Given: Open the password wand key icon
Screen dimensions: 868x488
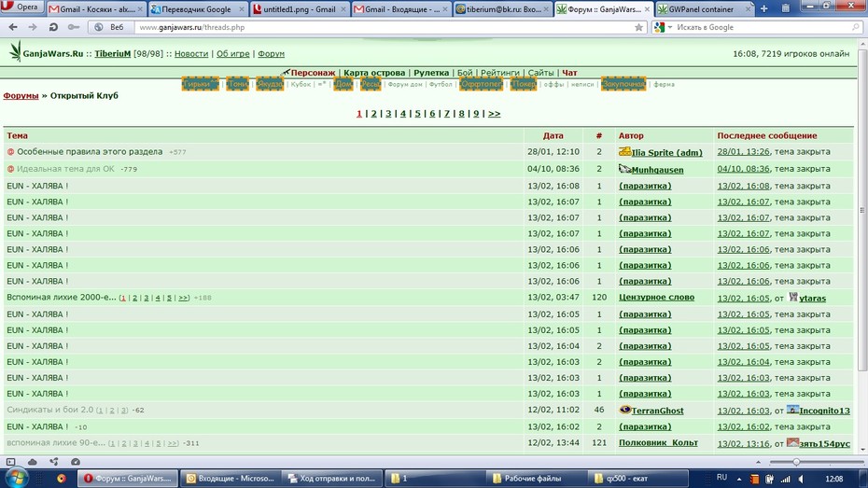Looking at the screenshot, I should point(73,27).
